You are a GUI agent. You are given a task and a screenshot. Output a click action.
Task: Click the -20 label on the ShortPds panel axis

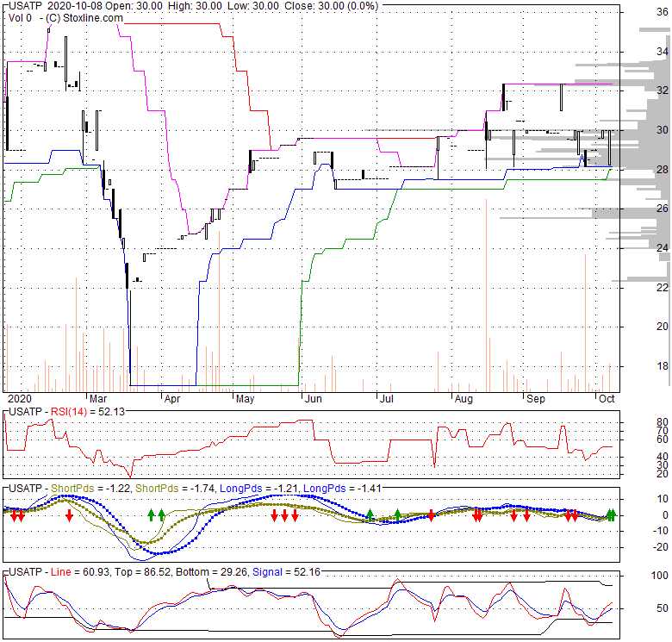pos(661,547)
